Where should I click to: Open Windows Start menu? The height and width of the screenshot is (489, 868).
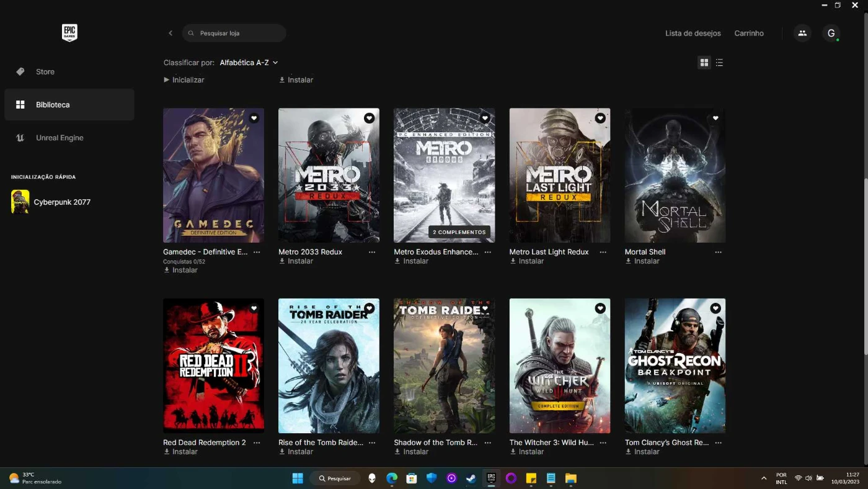[x=298, y=478]
